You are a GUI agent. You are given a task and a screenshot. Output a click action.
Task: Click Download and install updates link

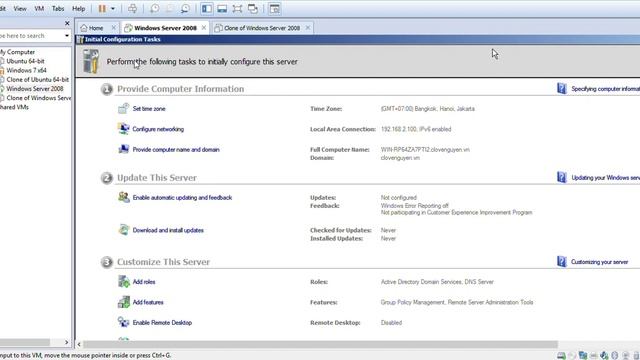[168, 230]
